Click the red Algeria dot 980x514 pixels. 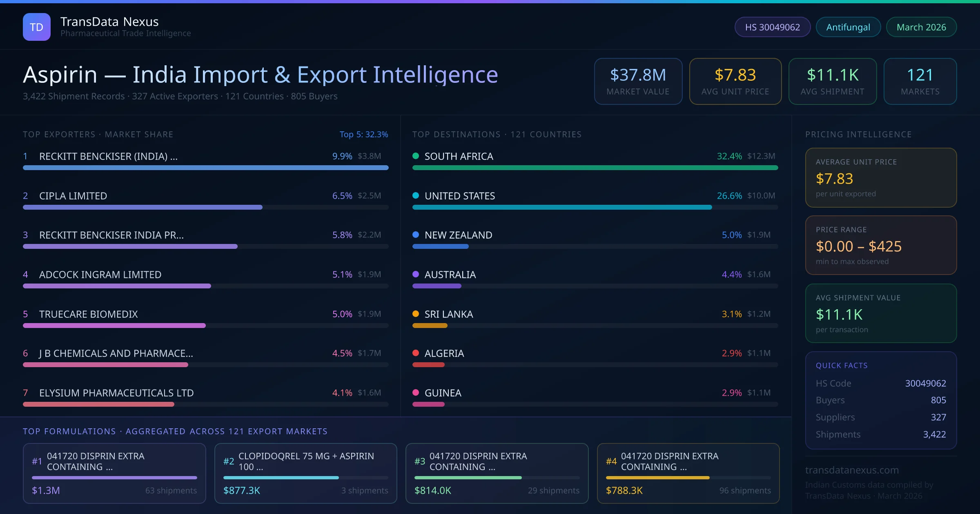tap(416, 353)
